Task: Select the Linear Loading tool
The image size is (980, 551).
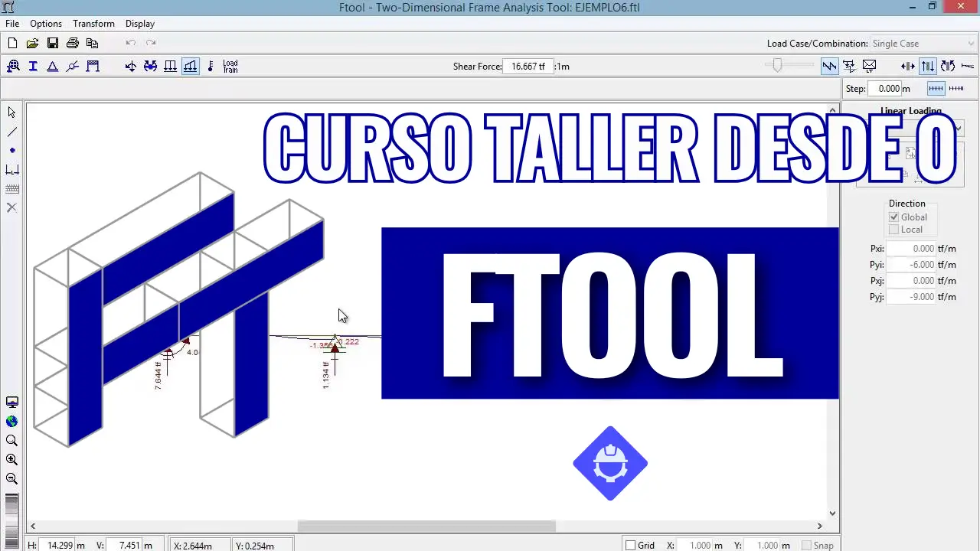Action: (x=190, y=66)
